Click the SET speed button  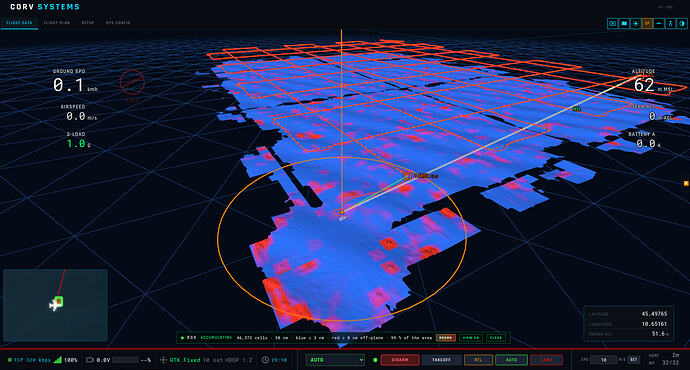click(633, 360)
